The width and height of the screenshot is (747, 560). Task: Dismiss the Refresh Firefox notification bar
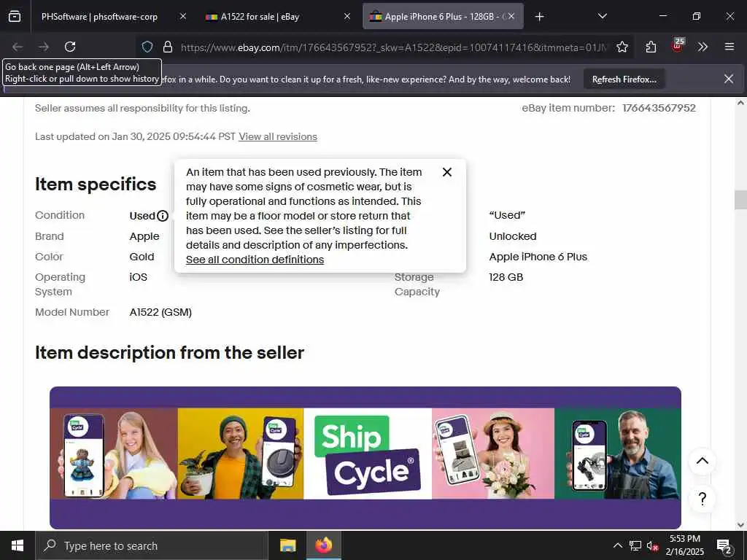[729, 79]
